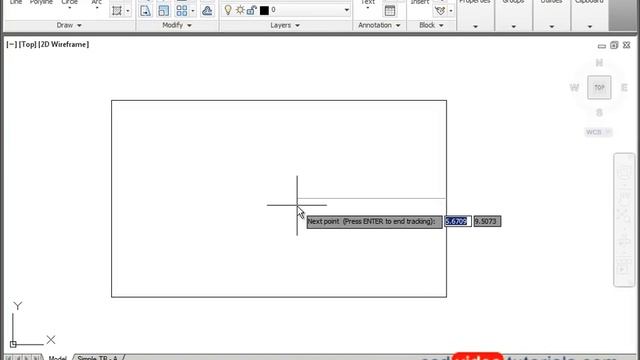Image resolution: width=640 pixels, height=360 pixels.
Task: Expand the Properties panel arrow
Action: click(x=476, y=27)
